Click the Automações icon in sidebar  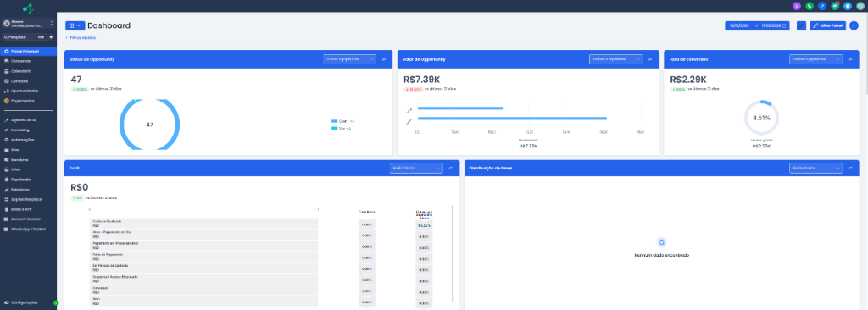(6, 140)
